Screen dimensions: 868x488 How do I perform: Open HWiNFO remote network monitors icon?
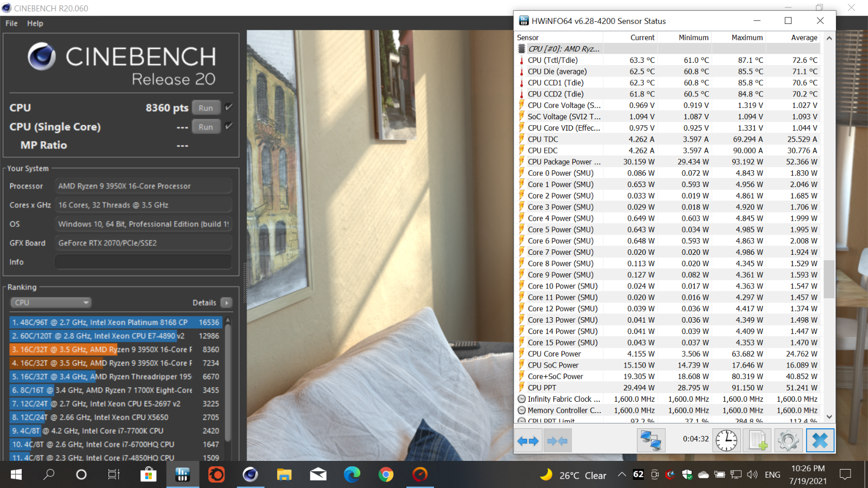651,441
